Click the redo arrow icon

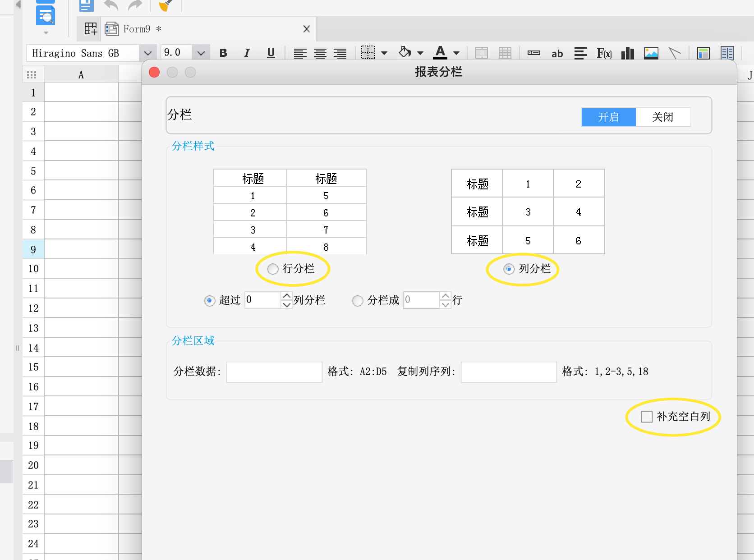135,5
